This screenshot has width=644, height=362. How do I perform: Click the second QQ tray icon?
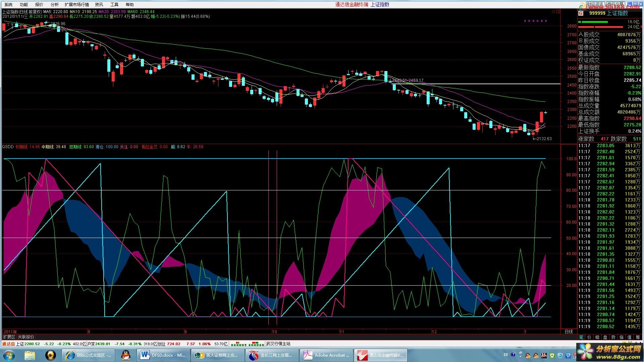coord(536,355)
